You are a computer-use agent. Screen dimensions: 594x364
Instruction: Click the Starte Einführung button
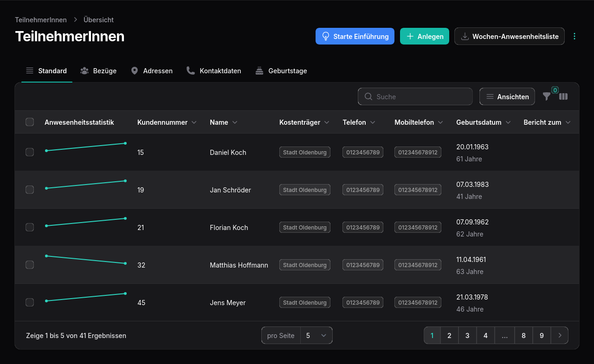355,36
